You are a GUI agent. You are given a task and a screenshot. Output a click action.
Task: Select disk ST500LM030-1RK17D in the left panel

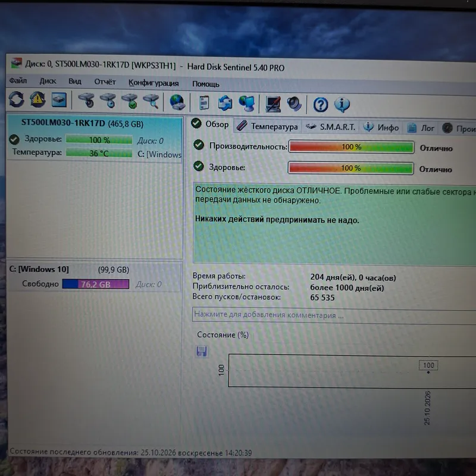pos(95,139)
